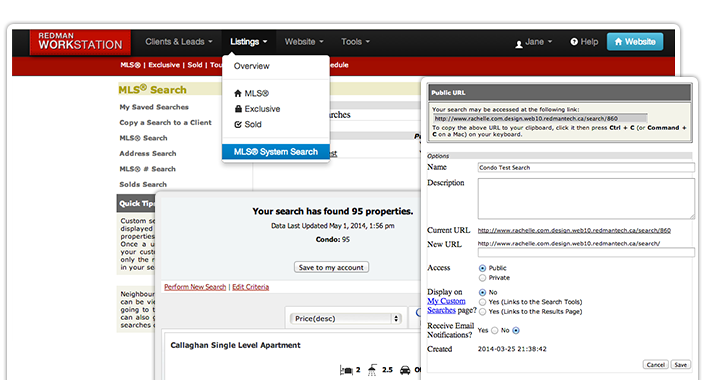
Task: Select Public access radio button
Action: tap(482, 268)
